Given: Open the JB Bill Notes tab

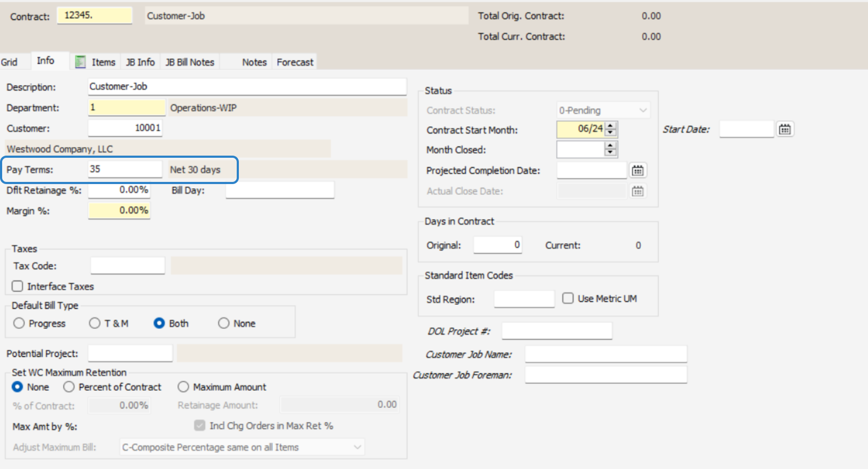Looking at the screenshot, I should point(190,62).
